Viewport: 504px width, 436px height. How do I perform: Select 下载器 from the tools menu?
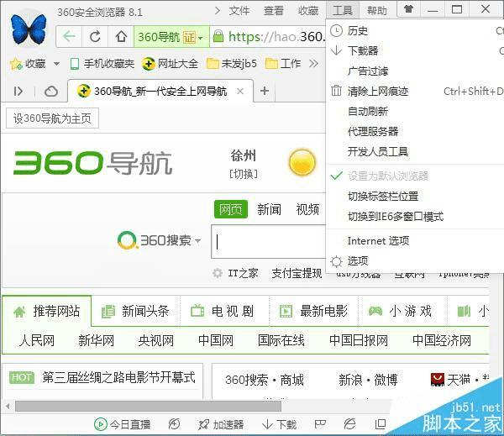point(415,50)
